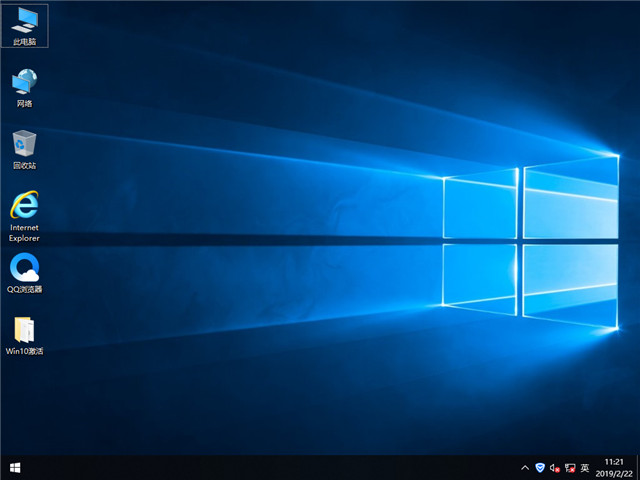Open the taskbar clock showing 11:21

pyautogui.click(x=614, y=468)
